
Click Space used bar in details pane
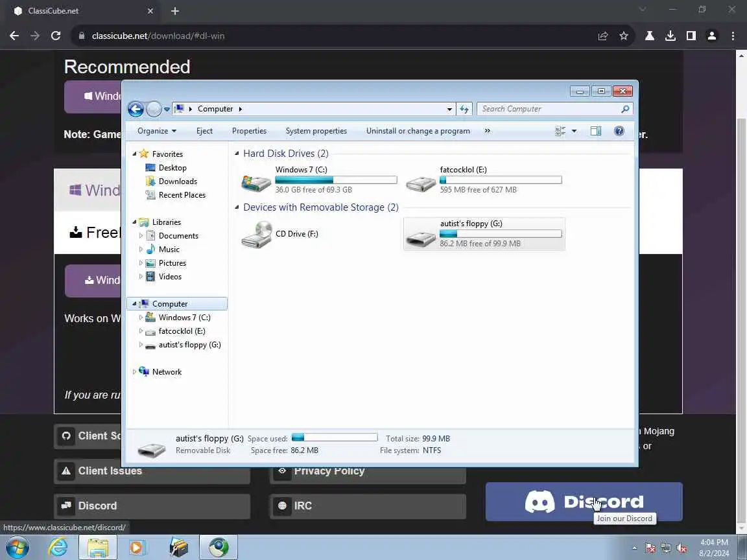click(x=335, y=437)
